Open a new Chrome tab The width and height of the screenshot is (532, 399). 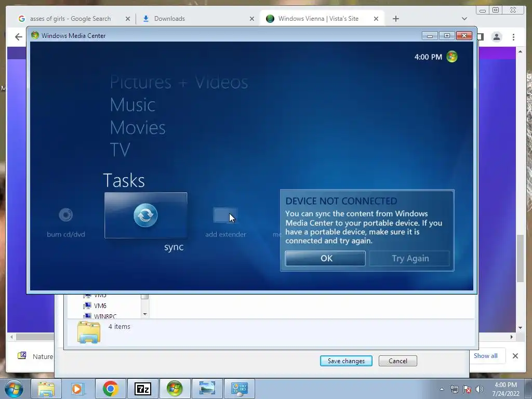tap(395, 19)
